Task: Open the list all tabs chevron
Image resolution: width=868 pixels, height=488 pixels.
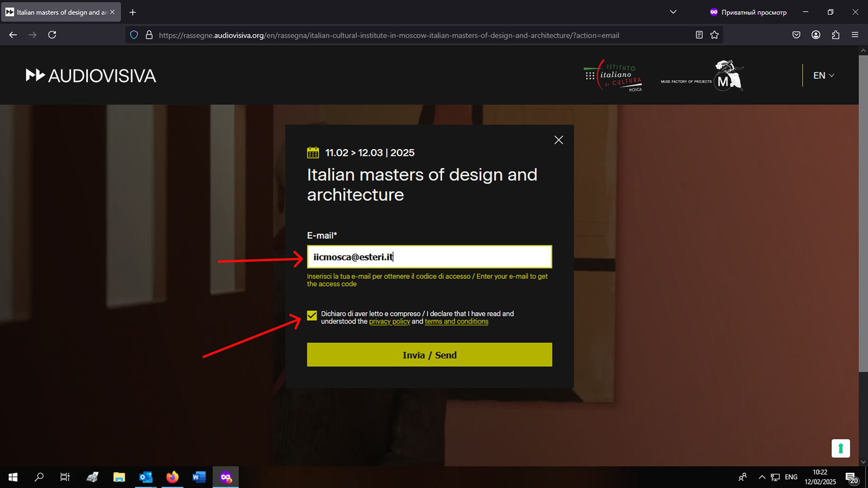Action: [673, 12]
